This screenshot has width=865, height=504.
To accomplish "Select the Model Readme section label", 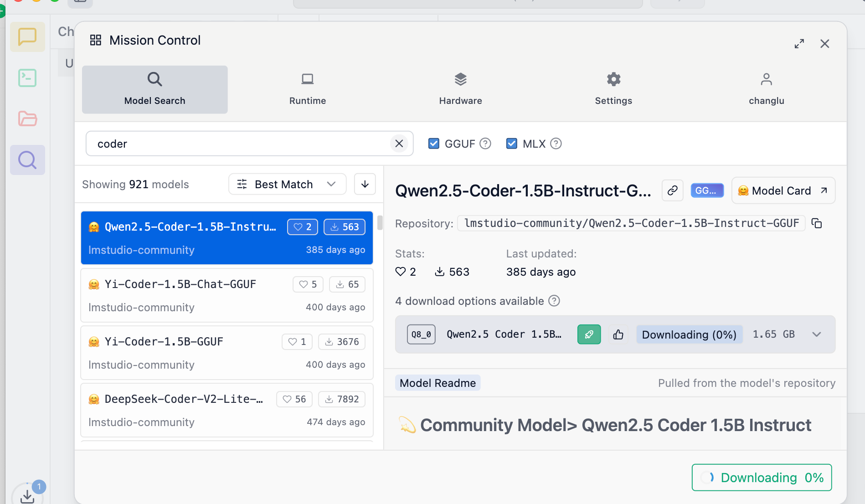I will [x=438, y=383].
